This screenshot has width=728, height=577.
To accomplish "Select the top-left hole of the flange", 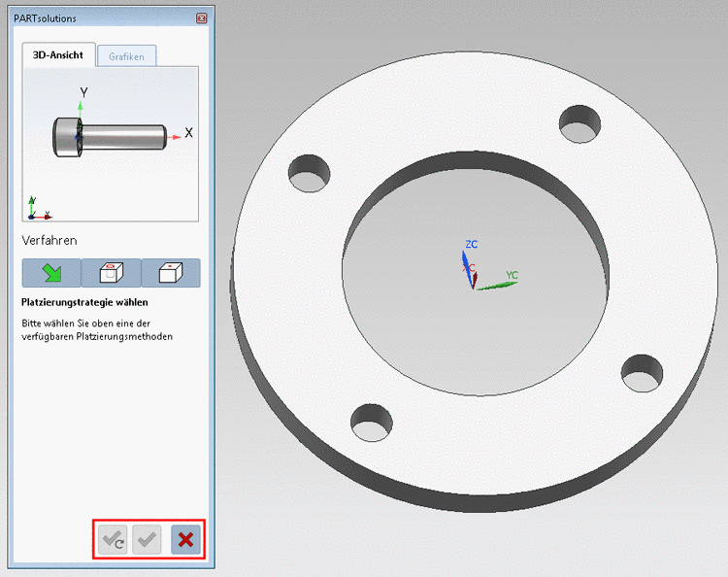I will point(310,173).
